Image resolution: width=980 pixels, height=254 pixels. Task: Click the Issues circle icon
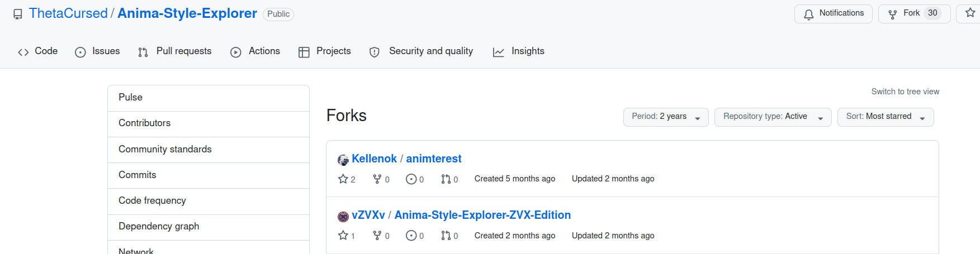coord(81,52)
